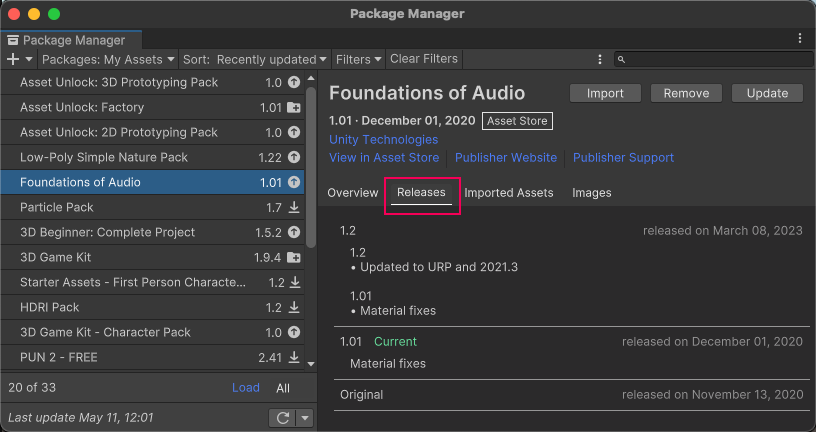Viewport: 816px width, 432px height.
Task: Click package list scroll up arrow
Action: [x=311, y=78]
